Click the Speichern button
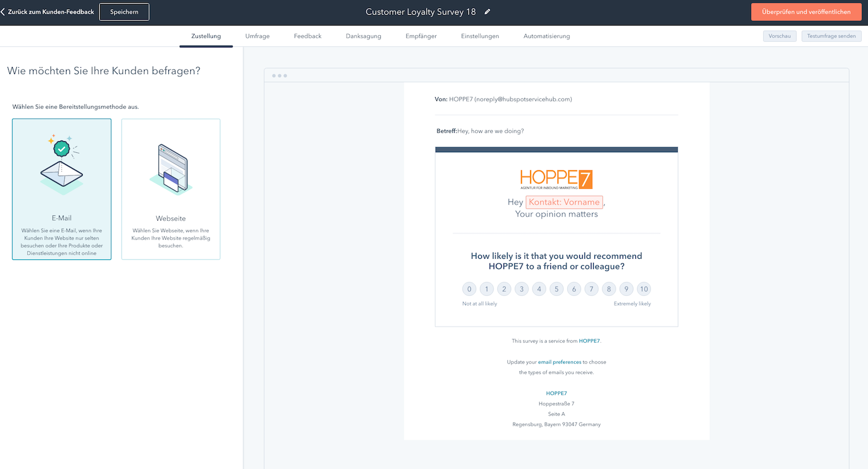868x469 pixels. coord(124,12)
